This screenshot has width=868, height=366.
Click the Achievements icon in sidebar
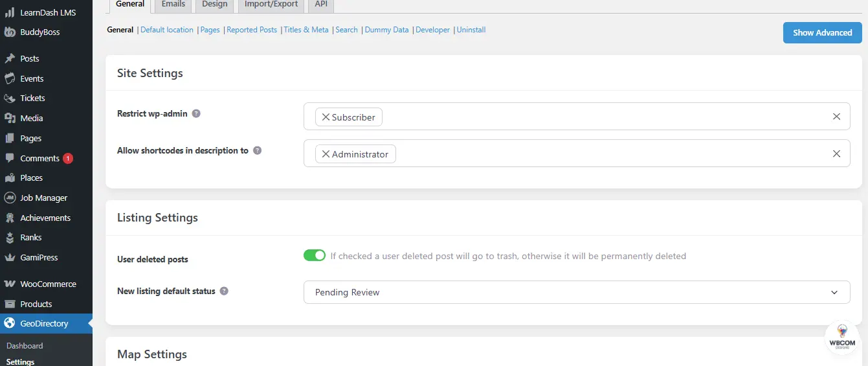coord(10,218)
